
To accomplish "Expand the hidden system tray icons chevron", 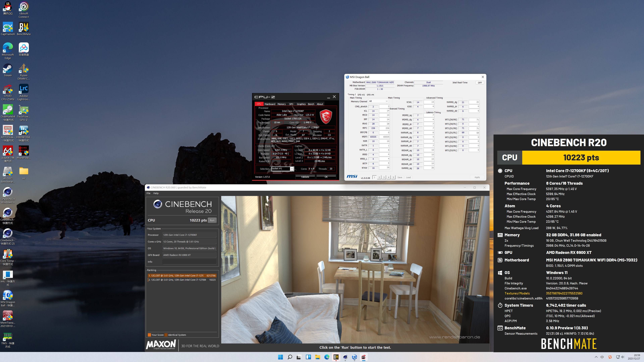I will click(x=596, y=357).
